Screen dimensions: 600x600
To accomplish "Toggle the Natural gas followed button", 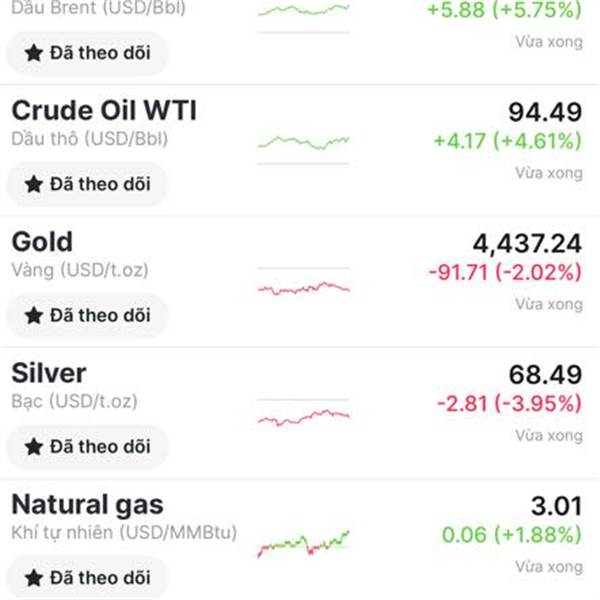I will pyautogui.click(x=87, y=578).
